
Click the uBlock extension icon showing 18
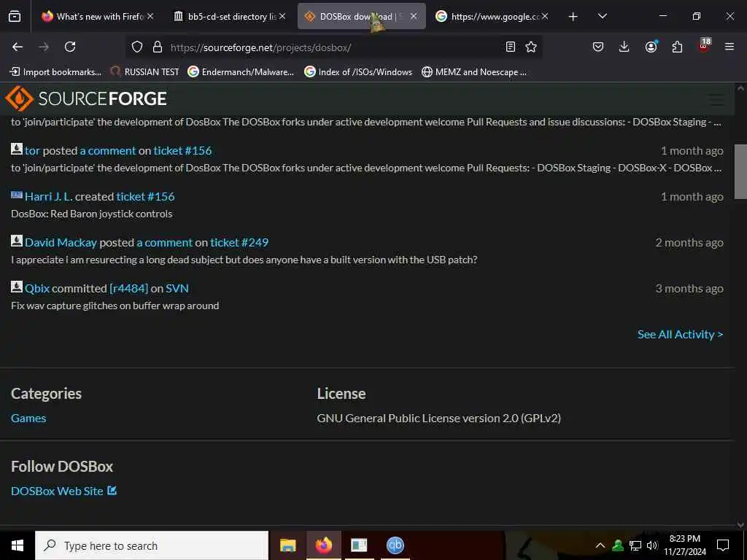coord(704,46)
